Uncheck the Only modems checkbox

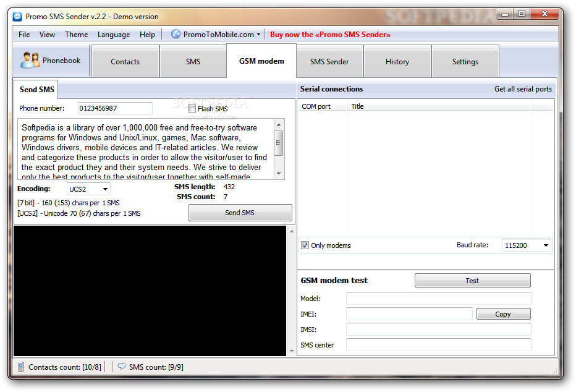305,245
